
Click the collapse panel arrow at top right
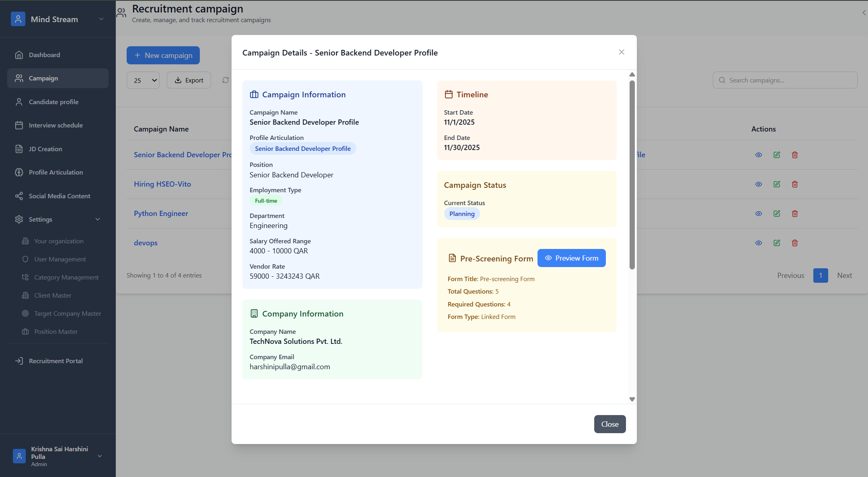[x=864, y=12]
